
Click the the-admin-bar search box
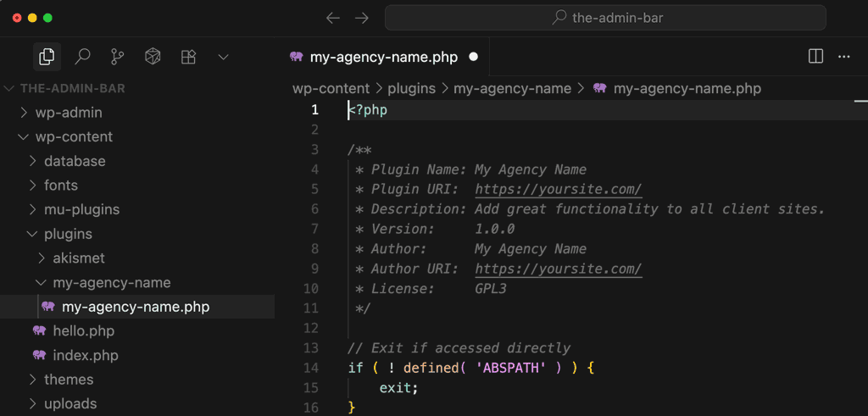[605, 19]
